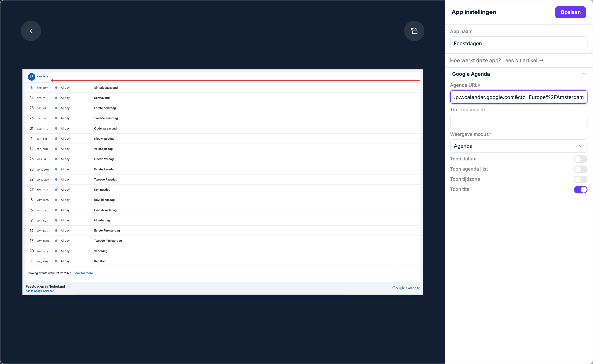Open the Sinterklaasavond event
This screenshot has width=593, height=364.
click(106, 88)
